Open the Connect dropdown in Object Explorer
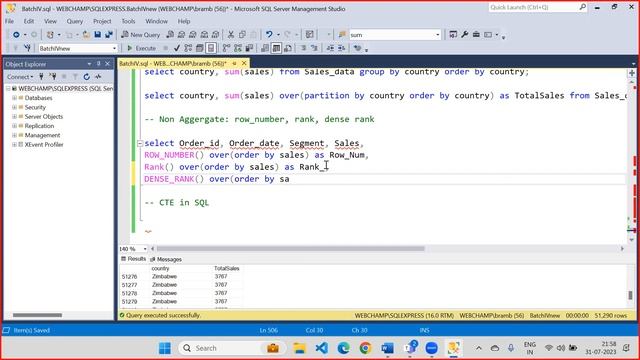This screenshot has width=640, height=360. tap(20, 77)
